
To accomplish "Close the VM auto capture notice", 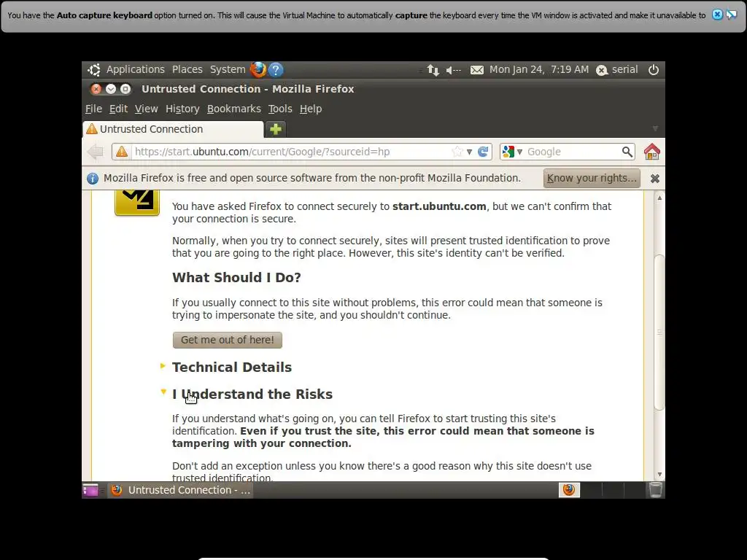I will (x=717, y=15).
